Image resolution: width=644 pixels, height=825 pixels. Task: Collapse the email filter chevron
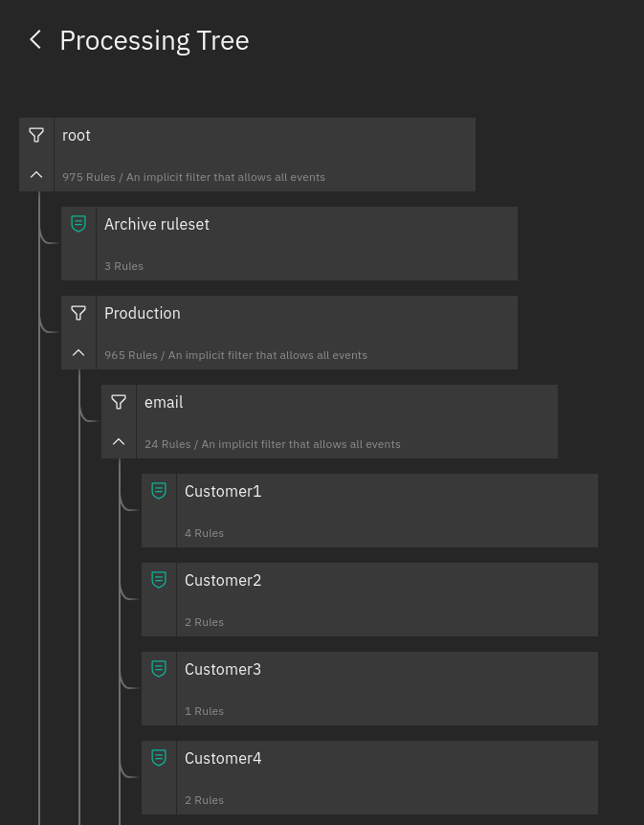coord(119,441)
